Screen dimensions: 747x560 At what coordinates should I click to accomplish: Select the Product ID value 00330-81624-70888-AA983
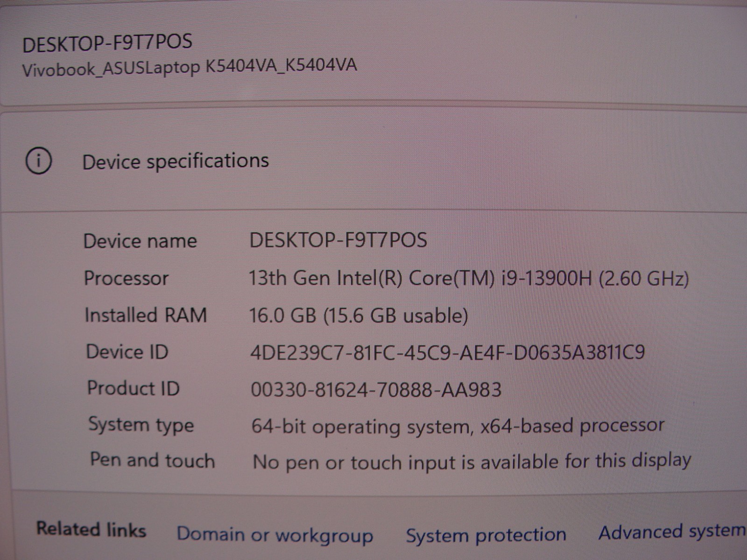376,389
